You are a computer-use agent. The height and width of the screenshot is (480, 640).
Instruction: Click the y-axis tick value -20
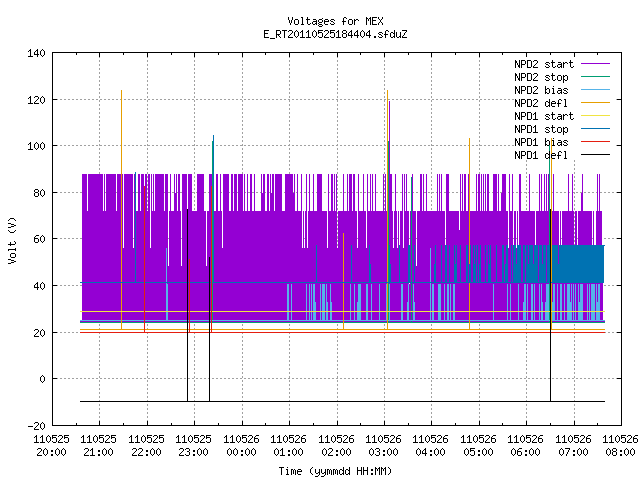(x=36, y=426)
